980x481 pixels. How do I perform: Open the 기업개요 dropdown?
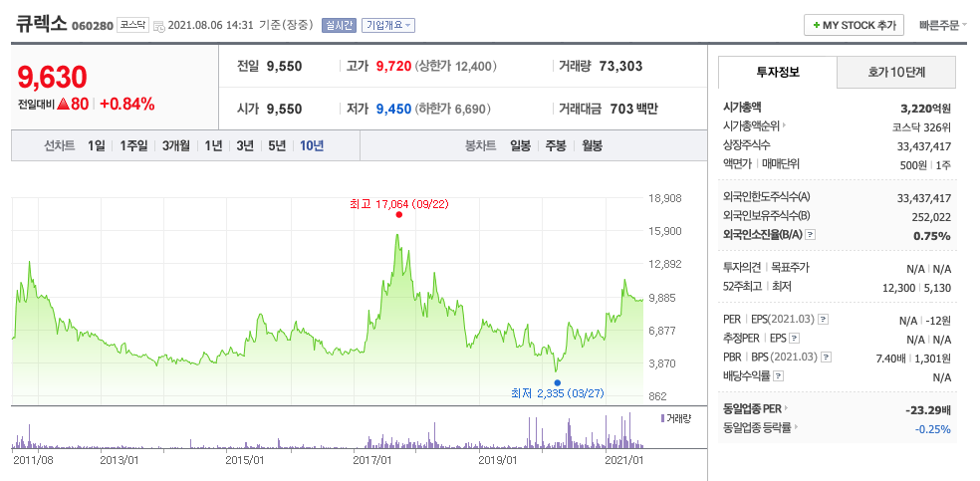(388, 26)
